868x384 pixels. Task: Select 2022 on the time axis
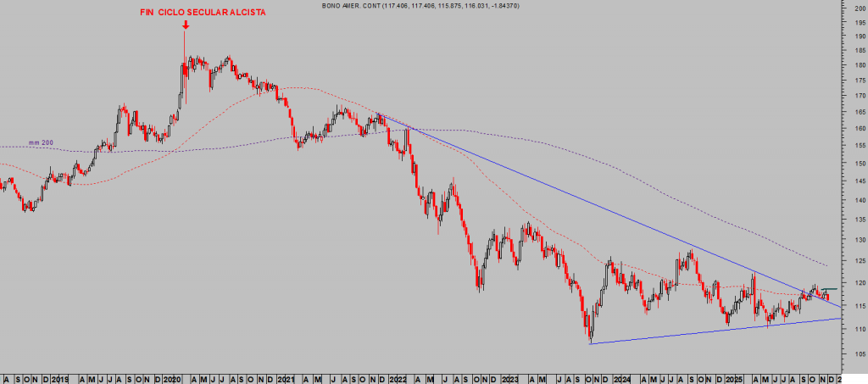pyautogui.click(x=397, y=376)
